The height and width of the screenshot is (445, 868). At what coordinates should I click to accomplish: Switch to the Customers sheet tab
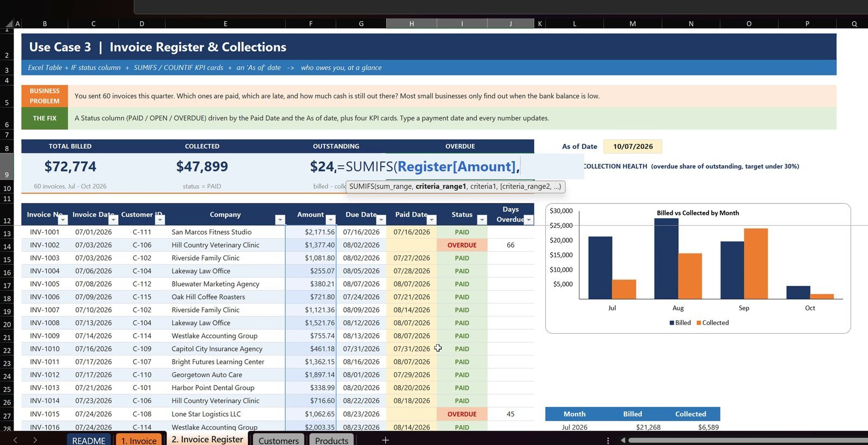279,440
